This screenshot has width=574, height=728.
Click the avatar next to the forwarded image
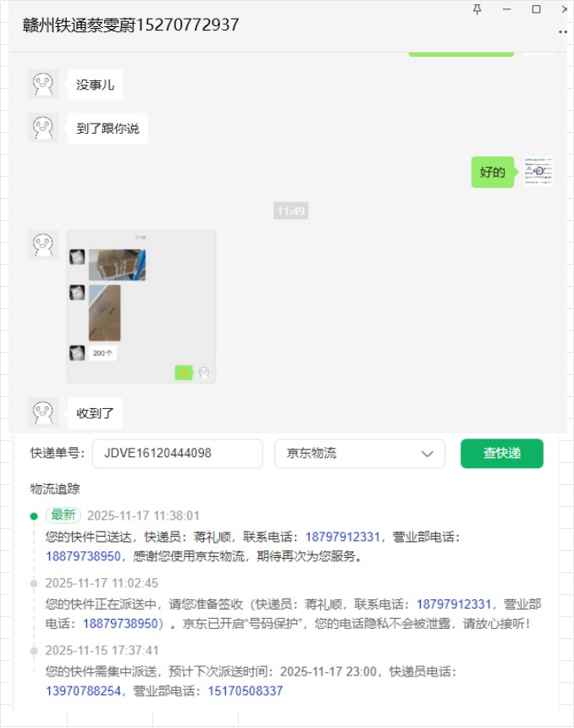(x=43, y=244)
